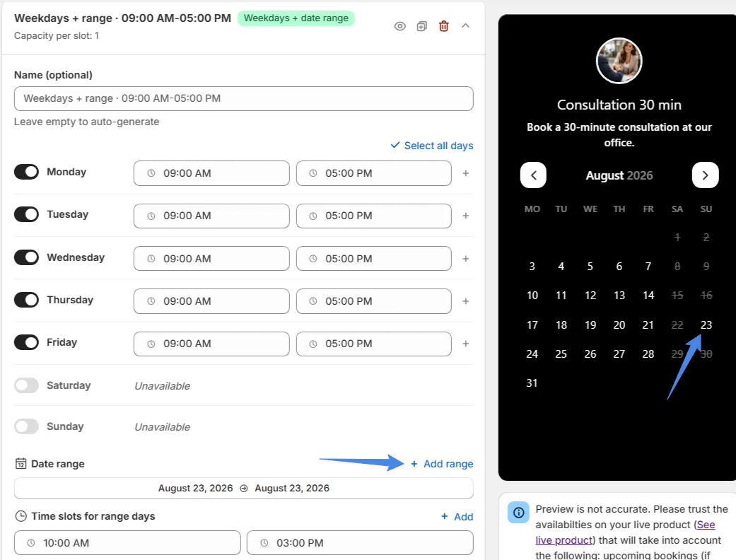Switch off Friday availability
Viewport: 736px width, 560px height.
click(x=26, y=342)
